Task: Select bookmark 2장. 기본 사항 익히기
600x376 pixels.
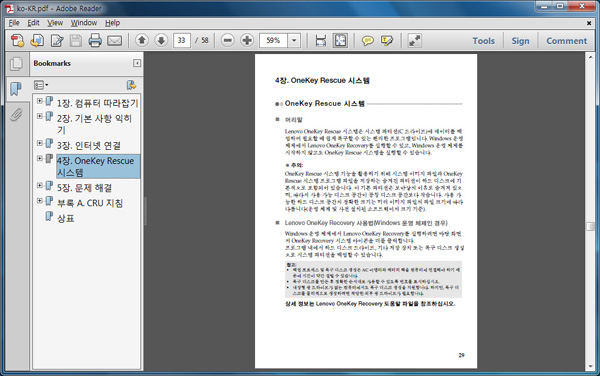Action: click(95, 124)
